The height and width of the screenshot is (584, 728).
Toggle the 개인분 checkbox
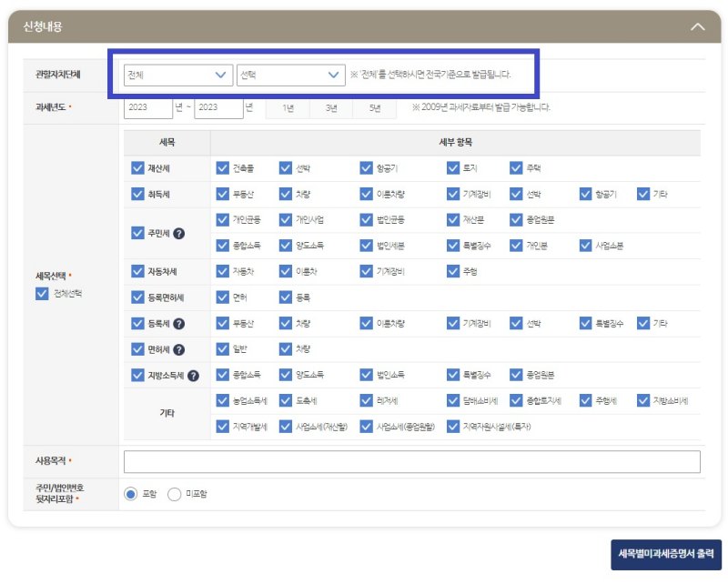click(x=516, y=246)
